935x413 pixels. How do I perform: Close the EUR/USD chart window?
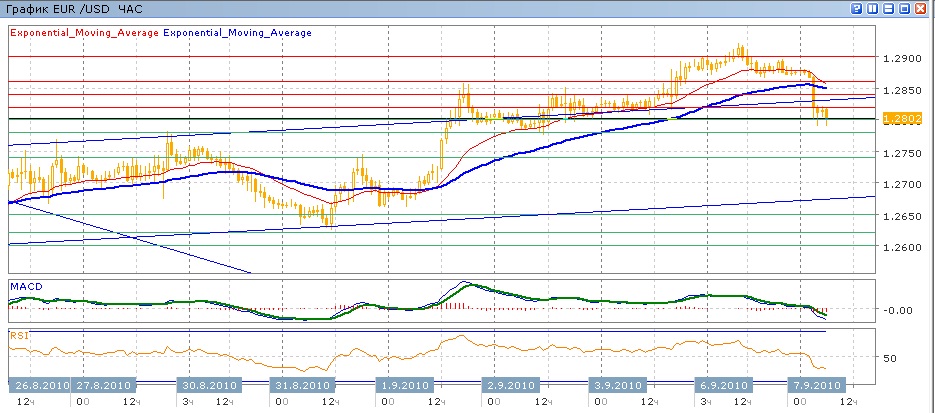(x=921, y=8)
